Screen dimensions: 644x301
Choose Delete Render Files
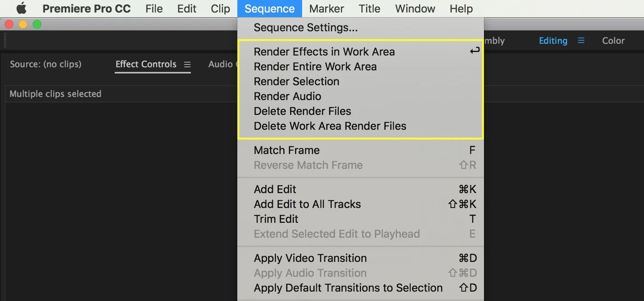[361, 111]
